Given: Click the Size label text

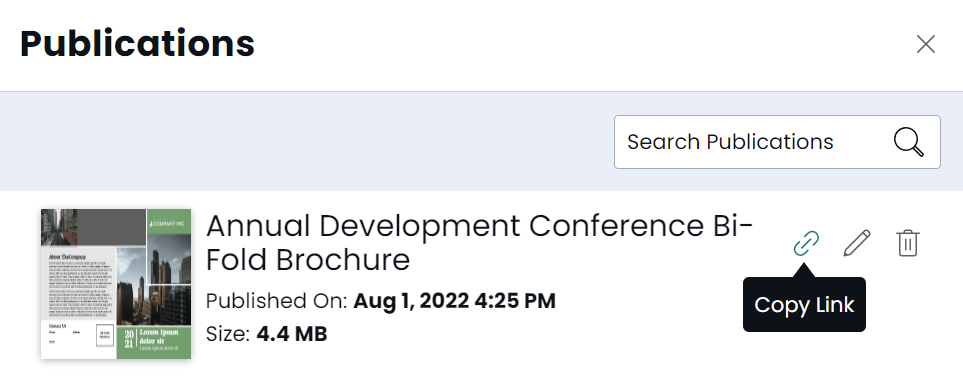Looking at the screenshot, I should (228, 334).
